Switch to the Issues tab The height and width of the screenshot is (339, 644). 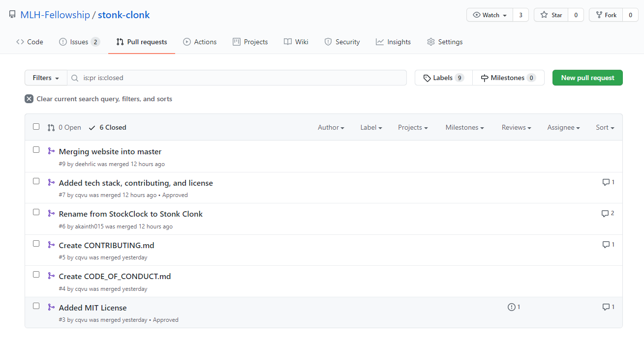pos(79,42)
